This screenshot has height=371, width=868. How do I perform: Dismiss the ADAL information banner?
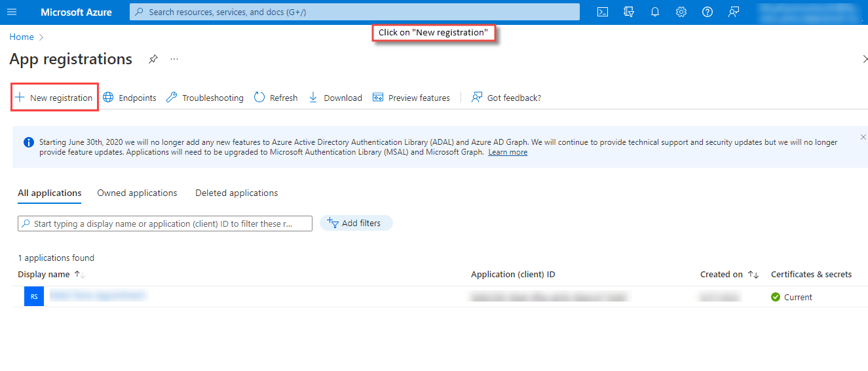point(863,137)
